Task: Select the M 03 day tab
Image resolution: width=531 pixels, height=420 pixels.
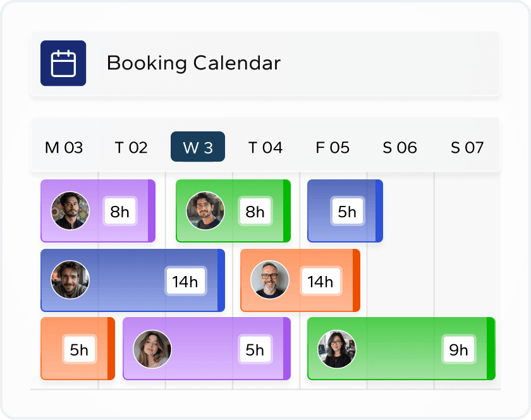Action: point(64,148)
